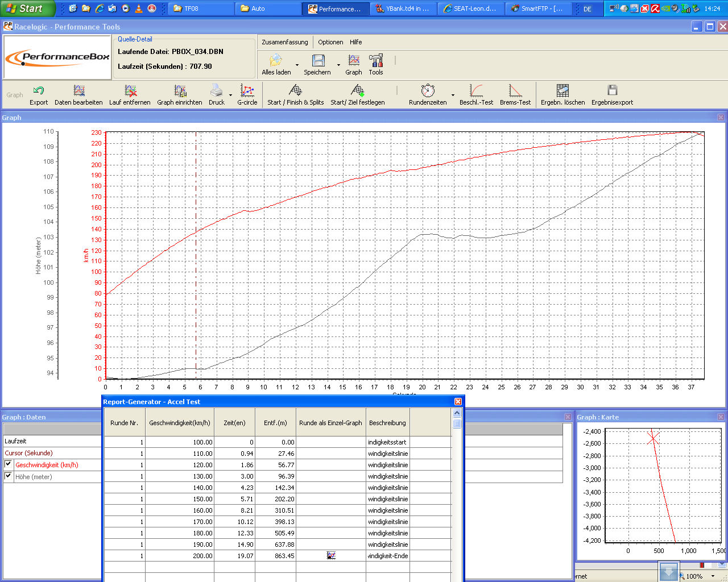Screen dimensions: 728x582
Task: Open the Optionen menu
Action: coord(330,42)
